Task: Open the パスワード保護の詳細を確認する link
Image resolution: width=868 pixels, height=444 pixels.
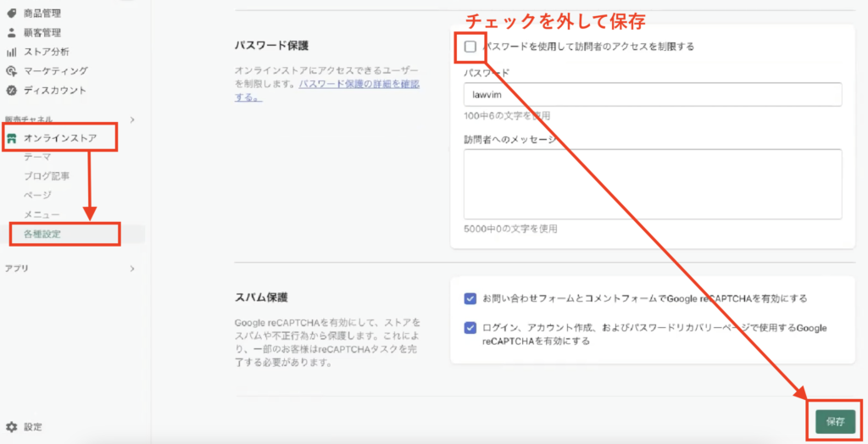Action: (359, 85)
